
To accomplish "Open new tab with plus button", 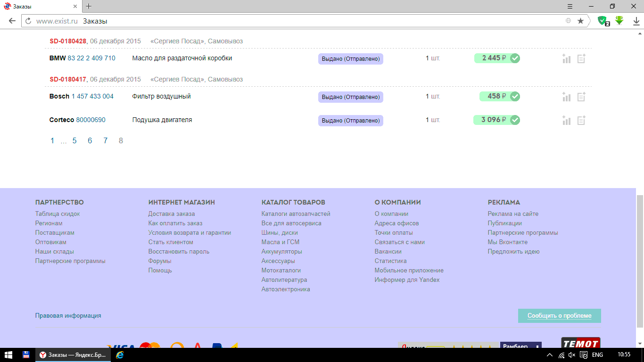I will point(89,6).
